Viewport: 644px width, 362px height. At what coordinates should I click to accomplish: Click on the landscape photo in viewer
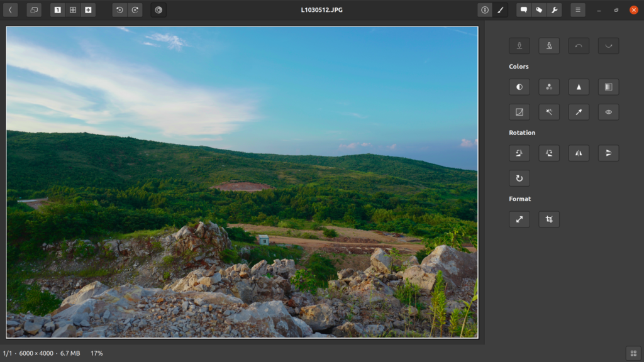pos(242,182)
